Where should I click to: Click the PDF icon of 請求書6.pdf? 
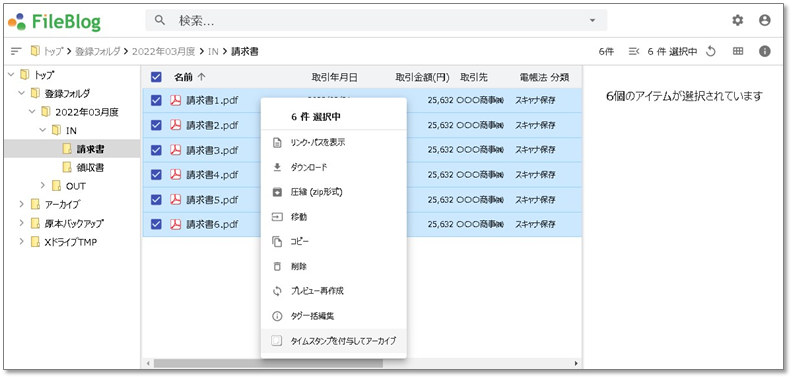point(175,224)
